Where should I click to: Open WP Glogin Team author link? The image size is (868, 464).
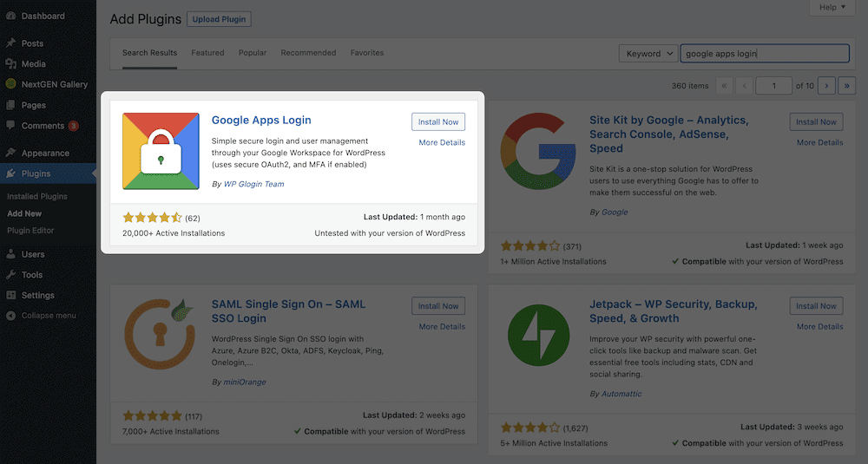253,184
